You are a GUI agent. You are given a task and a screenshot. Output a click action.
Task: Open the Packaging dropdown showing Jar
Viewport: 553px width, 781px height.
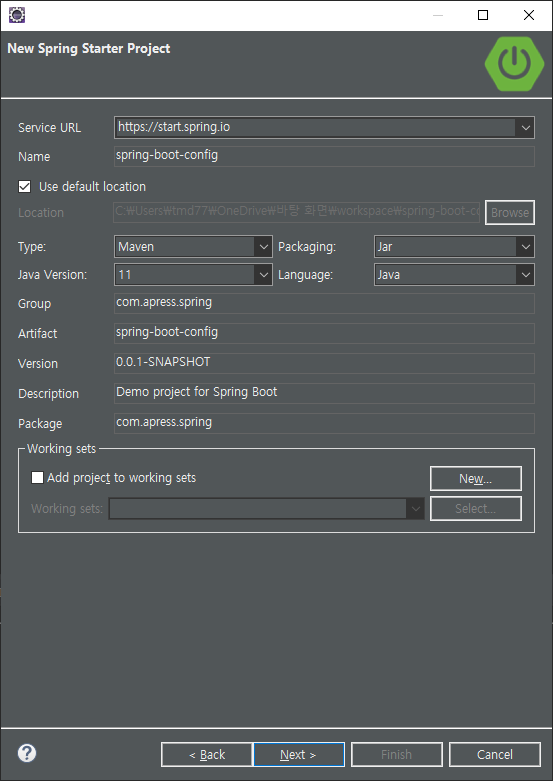pos(526,247)
